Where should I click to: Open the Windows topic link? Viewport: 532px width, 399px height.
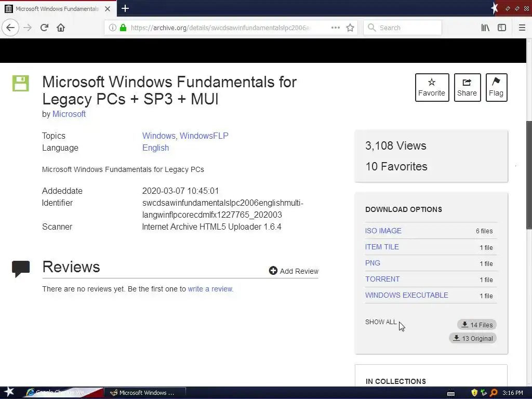click(158, 136)
